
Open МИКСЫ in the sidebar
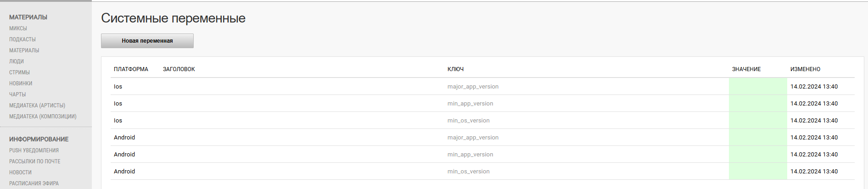coord(18,28)
